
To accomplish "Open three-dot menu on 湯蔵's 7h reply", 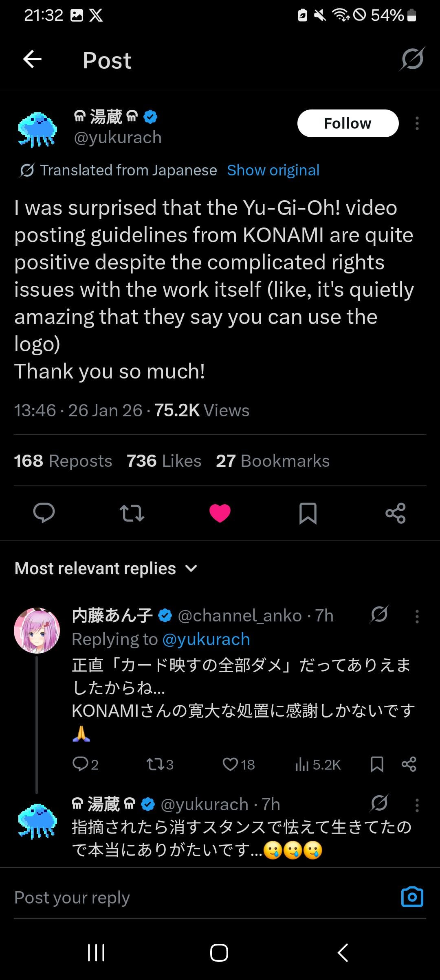I will (417, 805).
